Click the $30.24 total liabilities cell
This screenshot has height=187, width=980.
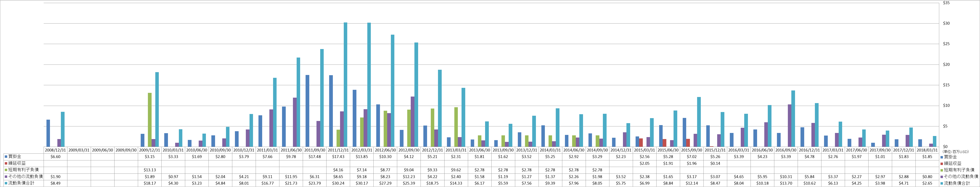338,183
